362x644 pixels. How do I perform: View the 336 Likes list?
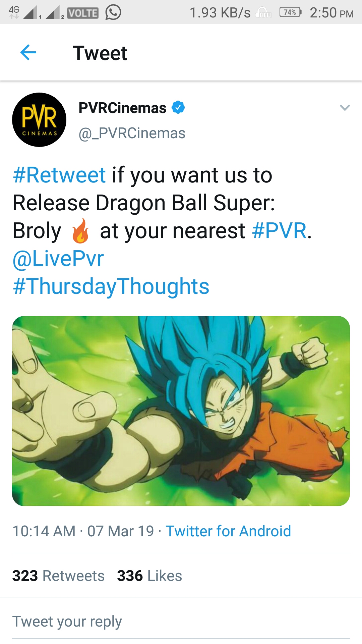pyautogui.click(x=149, y=576)
